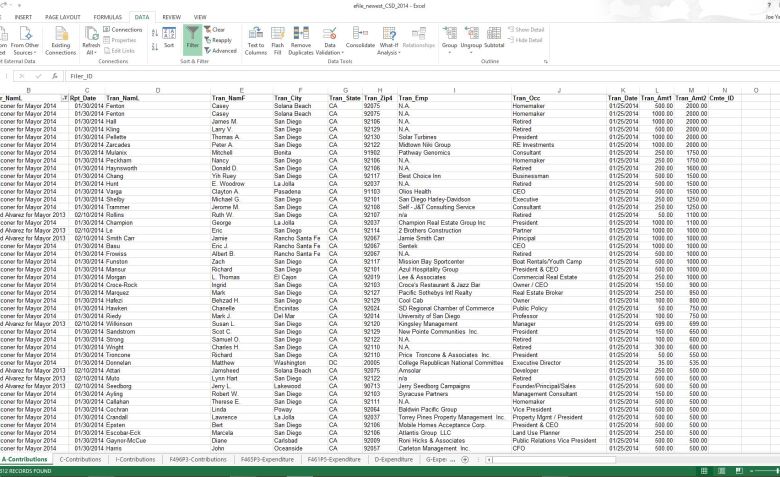Image resolution: width=780 pixels, height=477 pixels.
Task: Click the Connections button
Action: pyautogui.click(x=122, y=29)
